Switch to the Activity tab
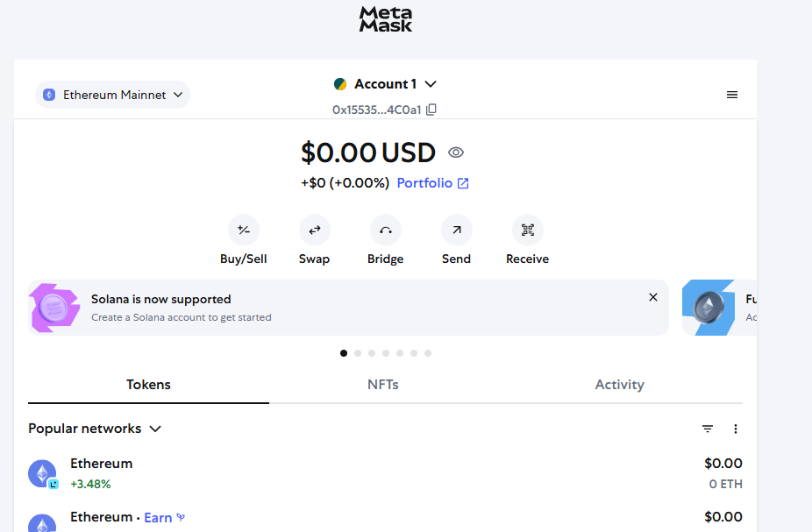This screenshot has width=812, height=532. pos(619,385)
